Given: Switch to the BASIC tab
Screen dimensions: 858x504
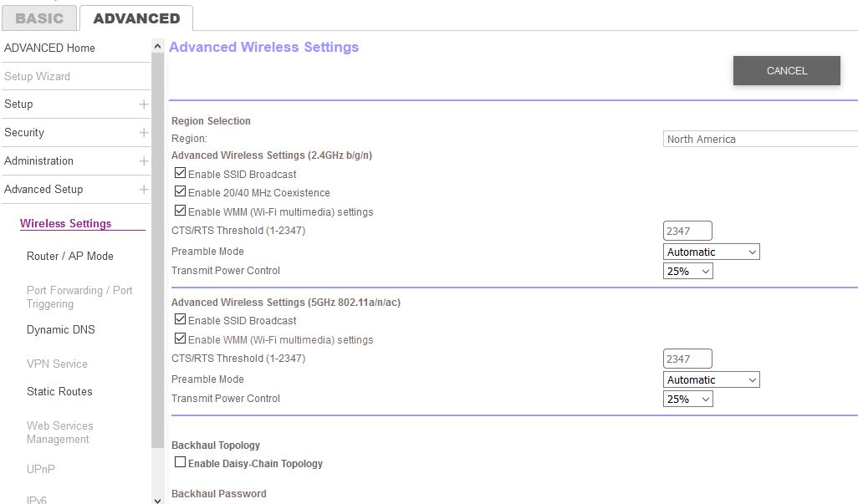Looking at the screenshot, I should coord(38,18).
